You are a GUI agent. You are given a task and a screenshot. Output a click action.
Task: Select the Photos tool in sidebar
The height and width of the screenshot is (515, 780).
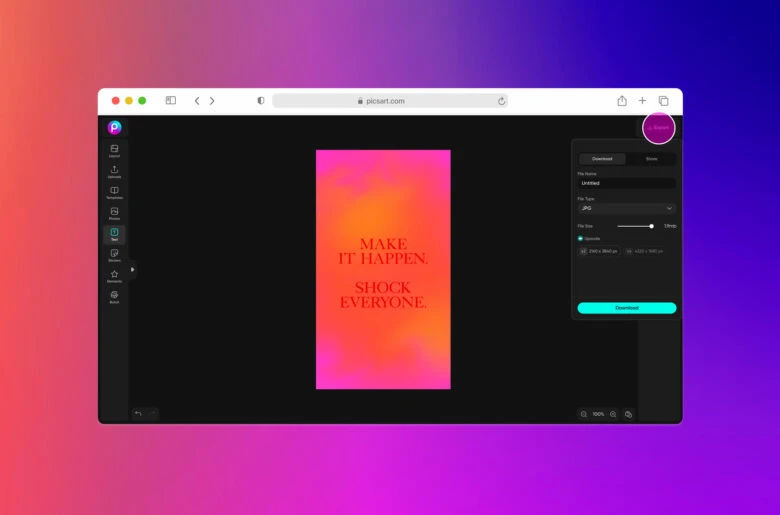point(114,213)
